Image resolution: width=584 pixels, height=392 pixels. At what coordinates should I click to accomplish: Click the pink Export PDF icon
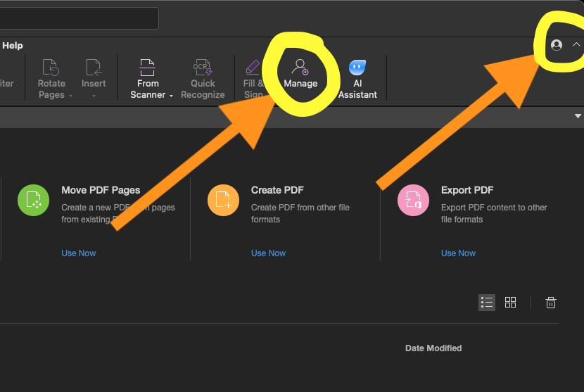(413, 201)
